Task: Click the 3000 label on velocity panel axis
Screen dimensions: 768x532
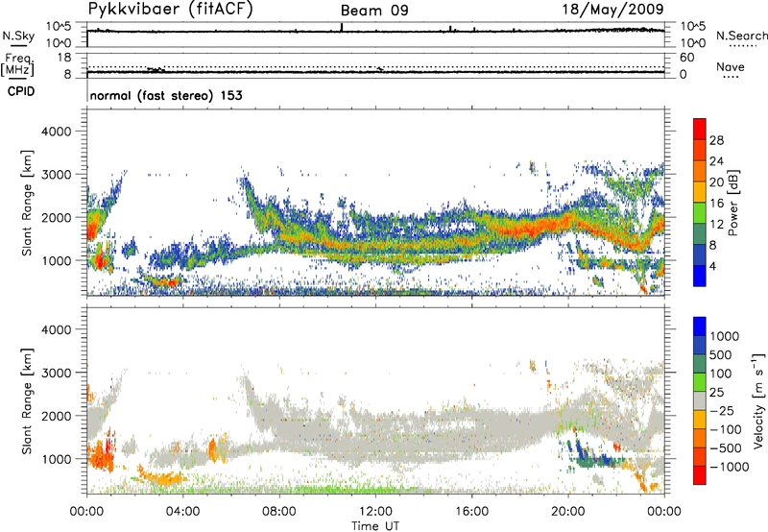Action: (x=56, y=373)
